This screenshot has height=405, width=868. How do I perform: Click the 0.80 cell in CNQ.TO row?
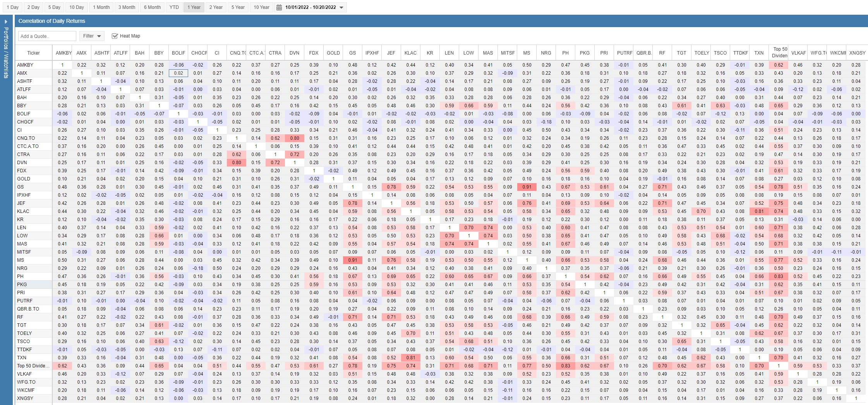point(295,138)
